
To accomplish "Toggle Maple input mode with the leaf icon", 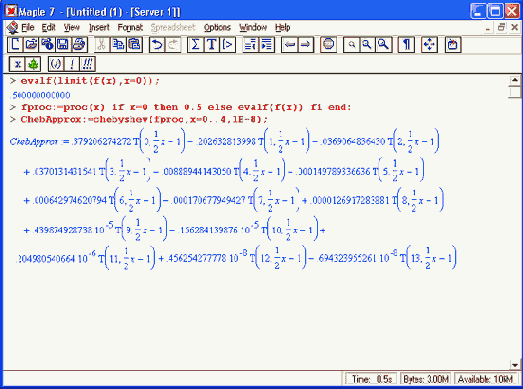I will click(33, 64).
